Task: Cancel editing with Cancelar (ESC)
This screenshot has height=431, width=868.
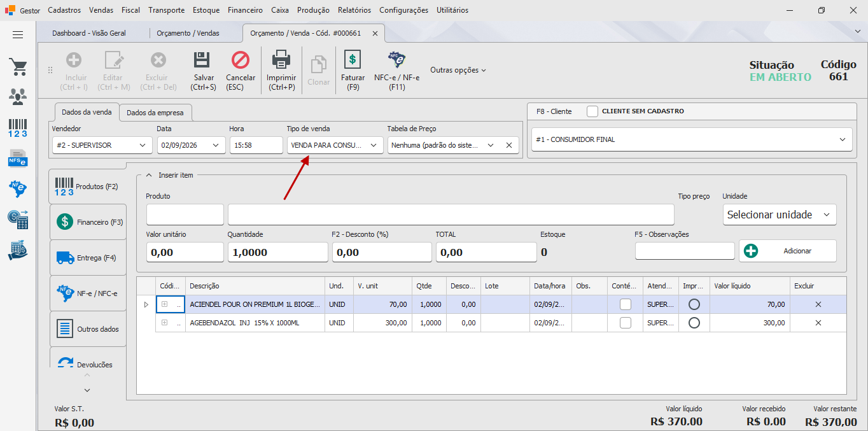Action: click(x=241, y=71)
